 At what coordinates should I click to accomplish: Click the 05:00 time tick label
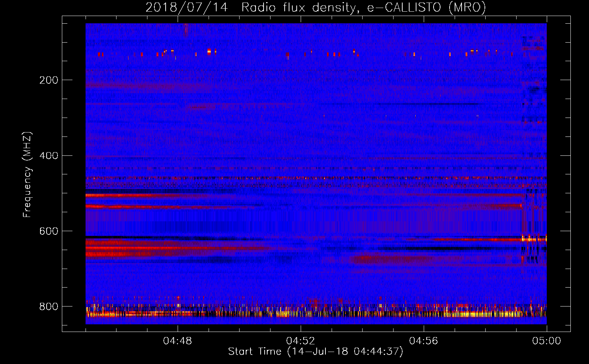click(547, 341)
